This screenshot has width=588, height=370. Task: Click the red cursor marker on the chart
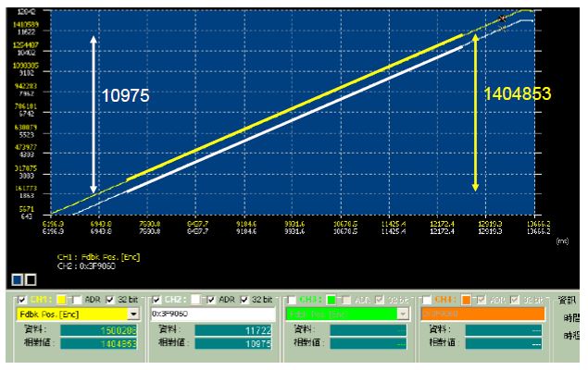point(503,18)
